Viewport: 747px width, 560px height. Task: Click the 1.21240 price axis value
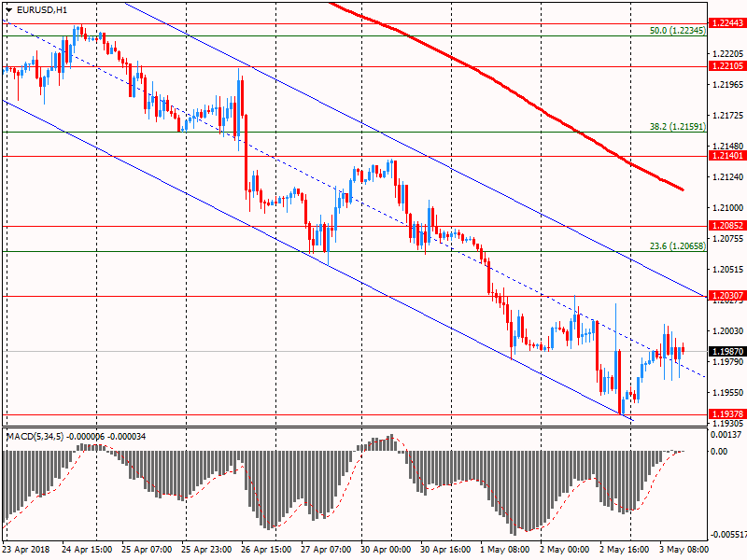(x=728, y=177)
